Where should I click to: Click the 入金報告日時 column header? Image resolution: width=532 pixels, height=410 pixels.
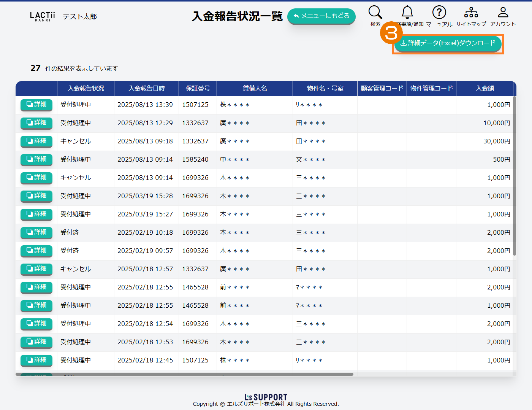146,88
